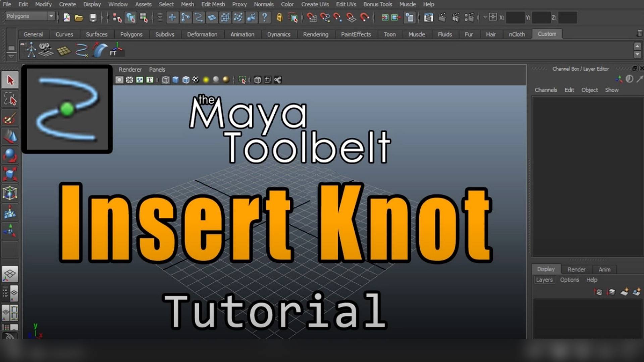Image resolution: width=644 pixels, height=362 pixels.
Task: Toggle the handles selection mask
Action: (172, 17)
